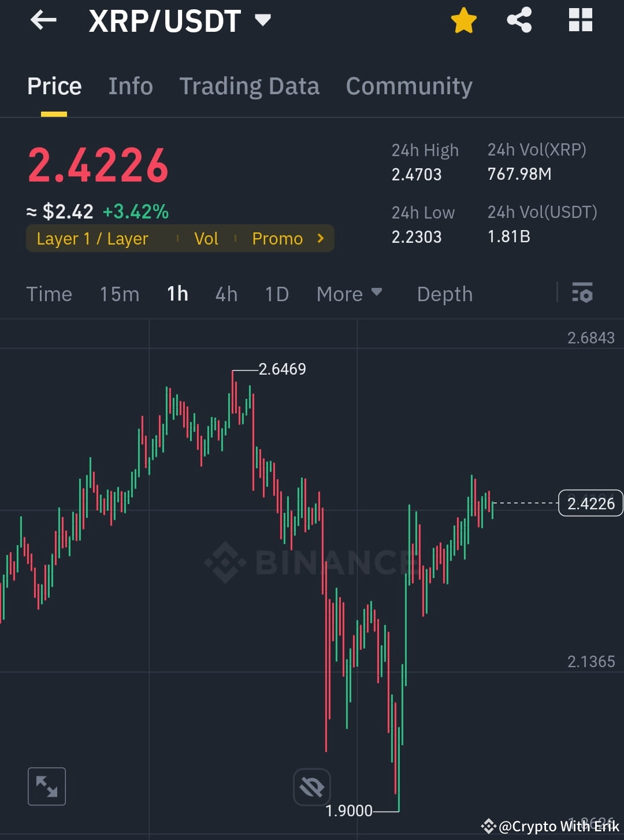Enable the 15m timeframe
This screenshot has height=840, width=624.
[119, 294]
